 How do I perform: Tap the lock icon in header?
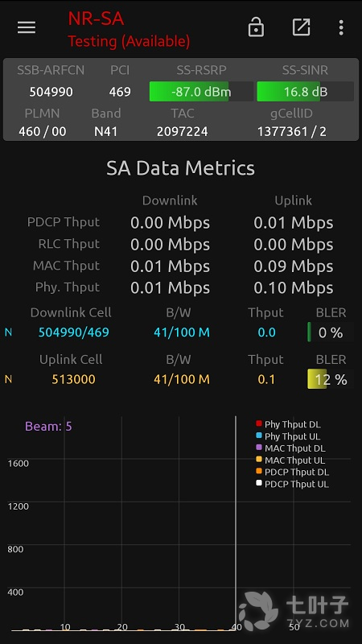256,27
